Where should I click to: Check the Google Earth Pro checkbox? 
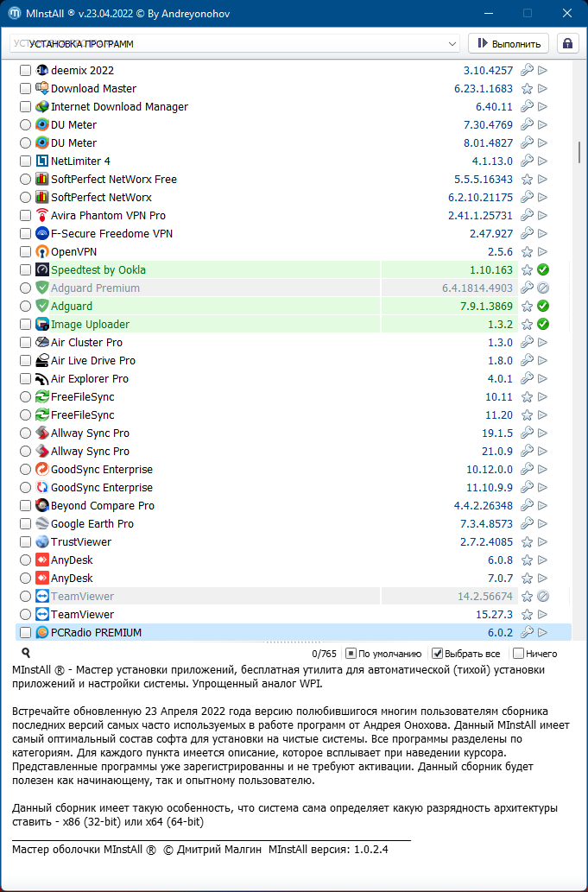pyautogui.click(x=25, y=524)
